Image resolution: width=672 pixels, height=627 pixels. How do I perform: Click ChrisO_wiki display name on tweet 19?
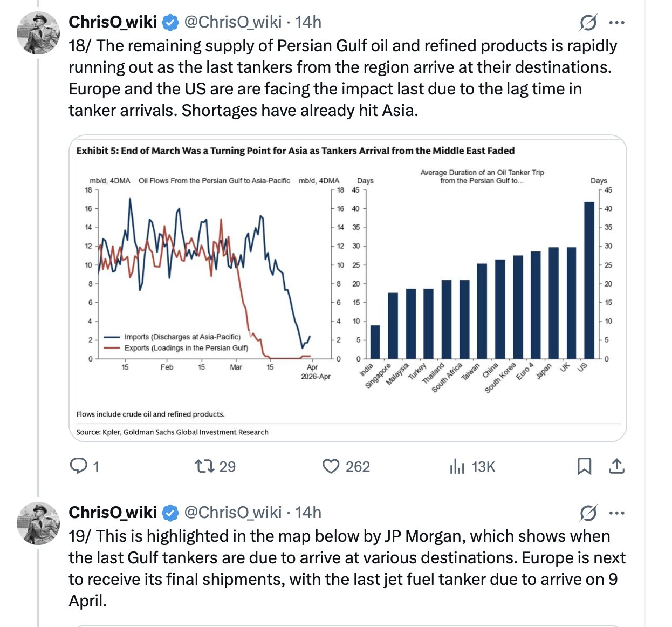tap(113, 513)
